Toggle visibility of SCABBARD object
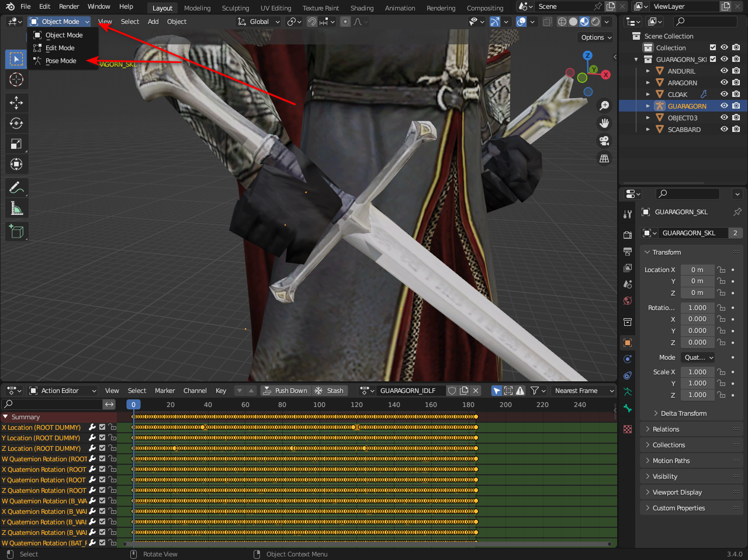 [x=724, y=130]
